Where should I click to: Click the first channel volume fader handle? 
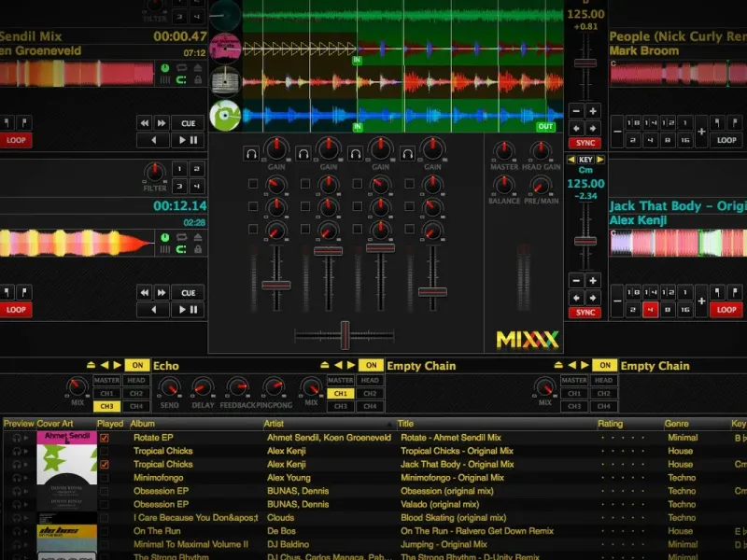[x=275, y=286]
